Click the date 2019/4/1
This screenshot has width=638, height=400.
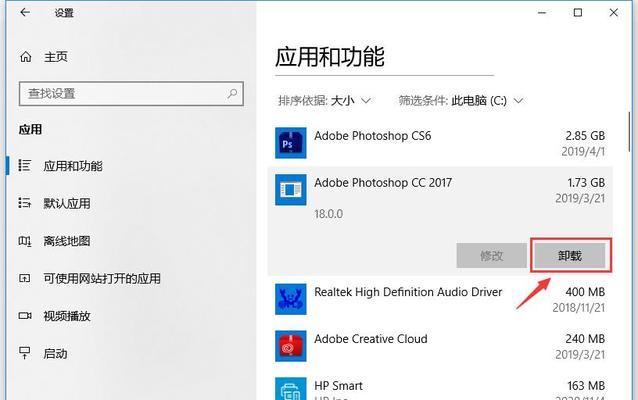(x=583, y=151)
